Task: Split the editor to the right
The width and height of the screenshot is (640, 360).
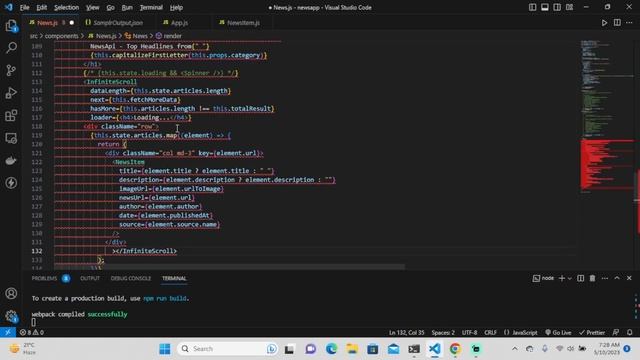Action: [x=617, y=23]
